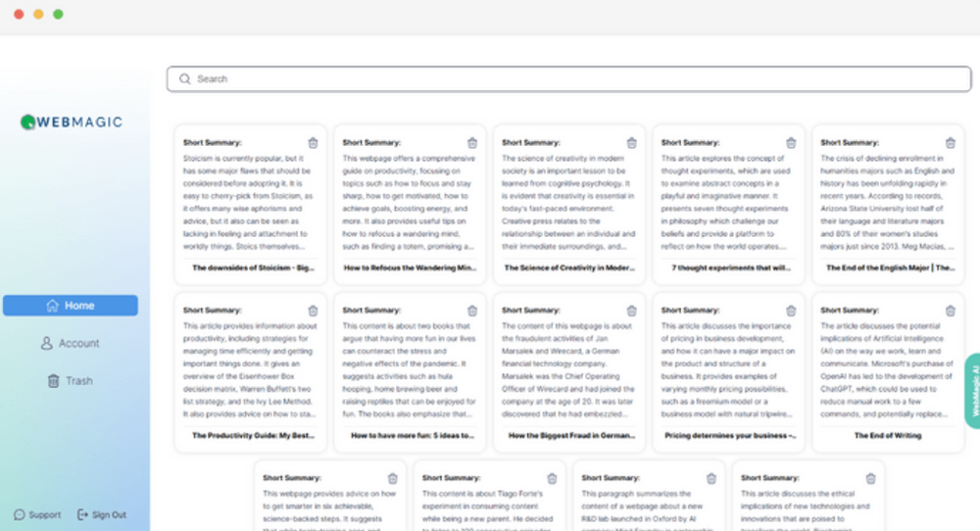The image size is (980, 531).
Task: Click the Support link
Action: [x=37, y=515]
